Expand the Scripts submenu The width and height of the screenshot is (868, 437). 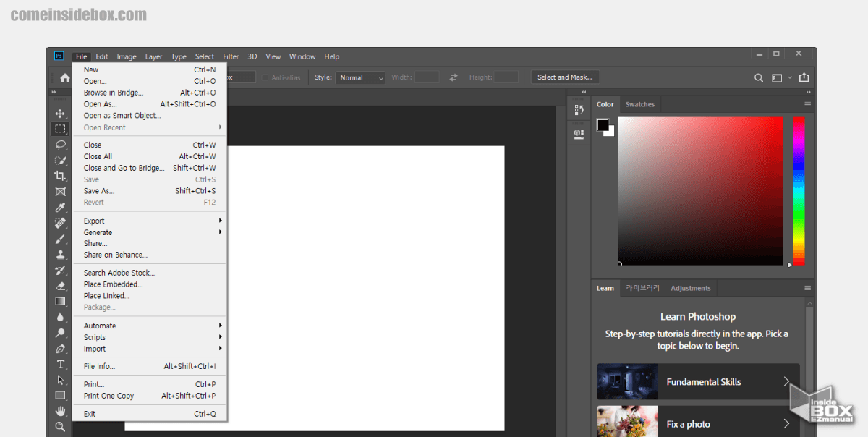150,337
